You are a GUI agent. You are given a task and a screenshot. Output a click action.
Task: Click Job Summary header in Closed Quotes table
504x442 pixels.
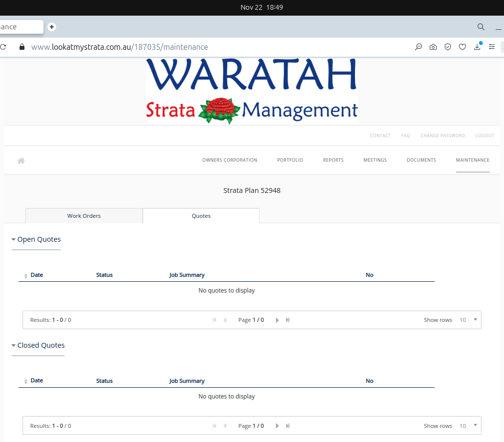[x=187, y=381]
